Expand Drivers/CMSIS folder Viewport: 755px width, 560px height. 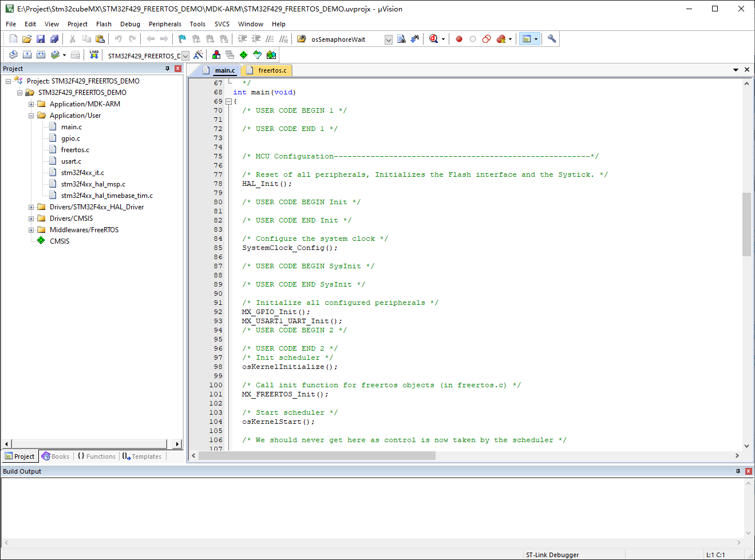tap(31, 219)
